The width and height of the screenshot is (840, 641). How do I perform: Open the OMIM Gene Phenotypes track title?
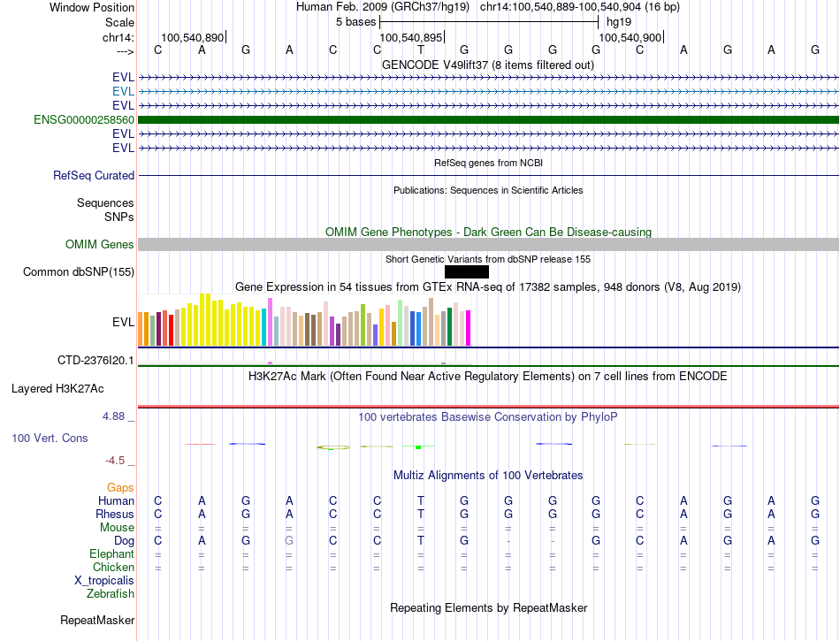(x=488, y=232)
